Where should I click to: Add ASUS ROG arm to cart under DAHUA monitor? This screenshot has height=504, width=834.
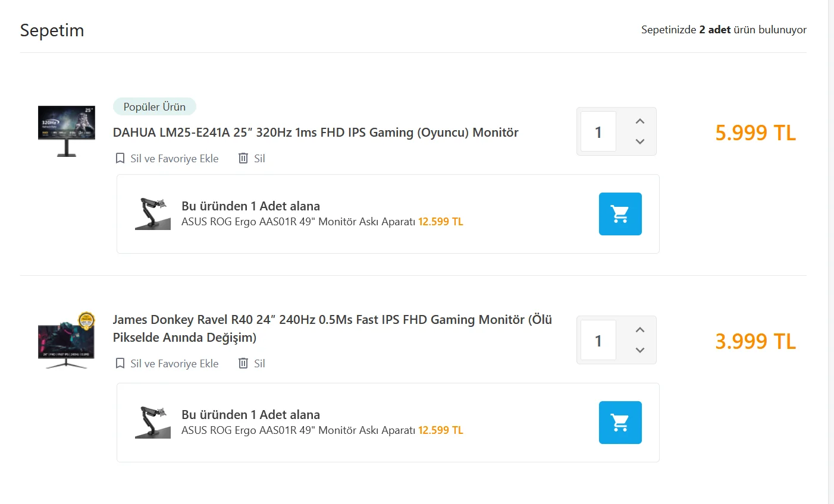click(620, 214)
